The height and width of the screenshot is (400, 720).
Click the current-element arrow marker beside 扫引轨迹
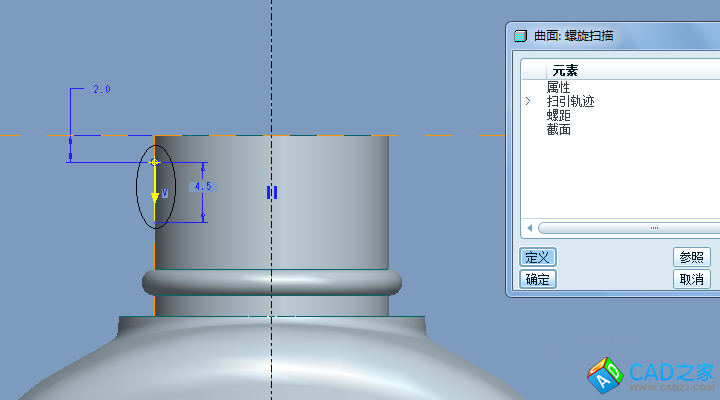click(528, 102)
